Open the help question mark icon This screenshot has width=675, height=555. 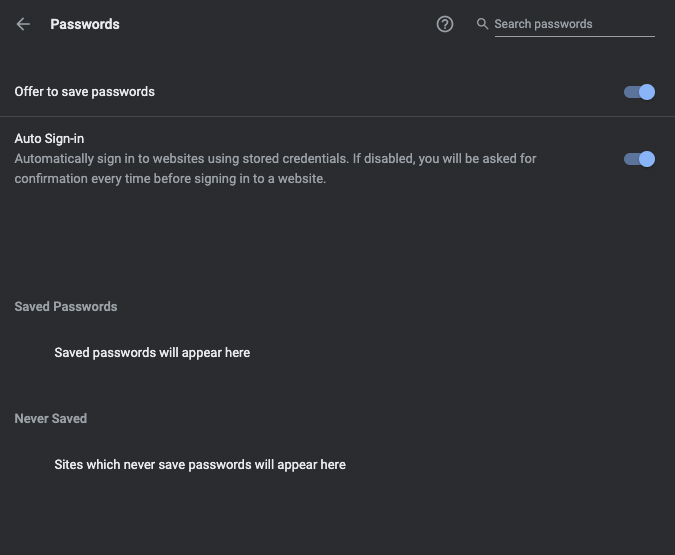[x=445, y=24]
